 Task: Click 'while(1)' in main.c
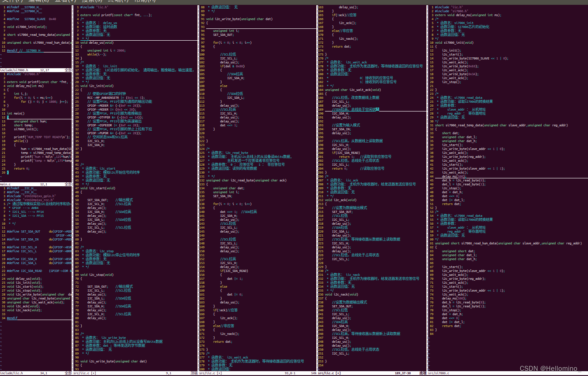click(x=21, y=141)
